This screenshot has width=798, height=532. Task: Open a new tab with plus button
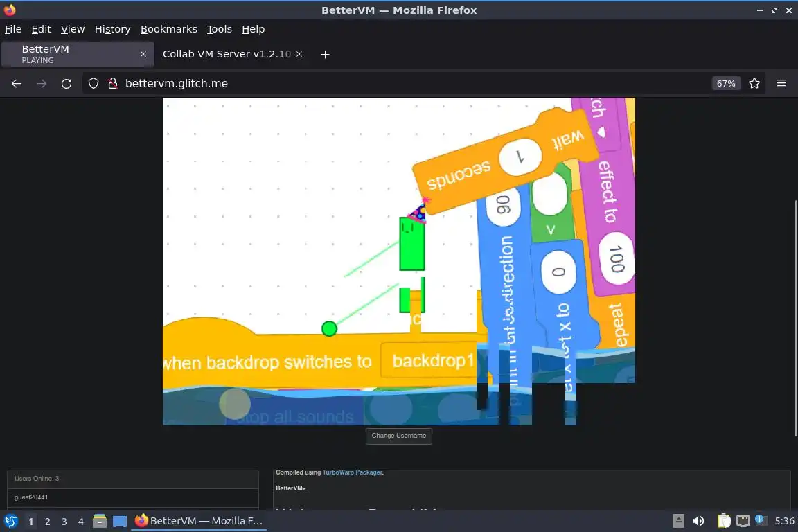pyautogui.click(x=325, y=55)
